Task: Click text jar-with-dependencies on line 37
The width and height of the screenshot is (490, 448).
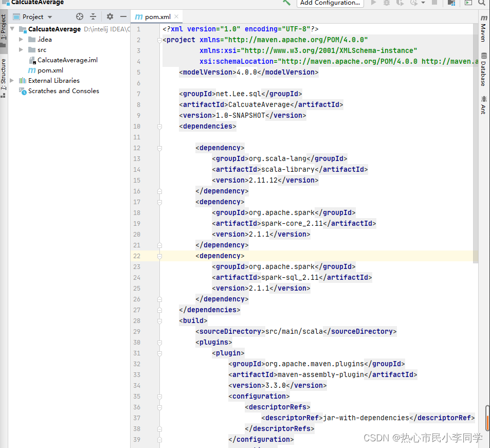Action: click(366, 418)
